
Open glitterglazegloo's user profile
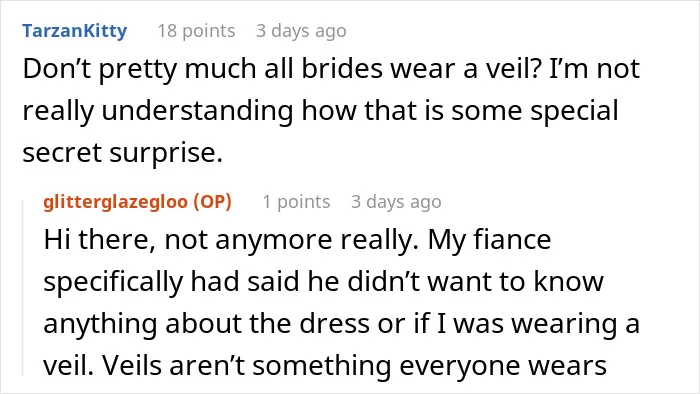tap(116, 202)
